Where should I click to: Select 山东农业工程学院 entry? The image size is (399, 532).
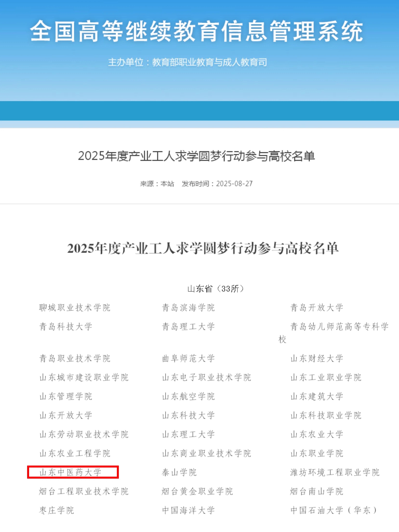75,453
